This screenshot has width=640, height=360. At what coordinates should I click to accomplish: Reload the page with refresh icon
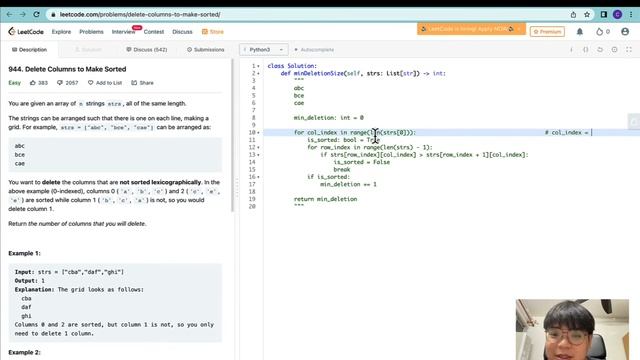point(36,14)
